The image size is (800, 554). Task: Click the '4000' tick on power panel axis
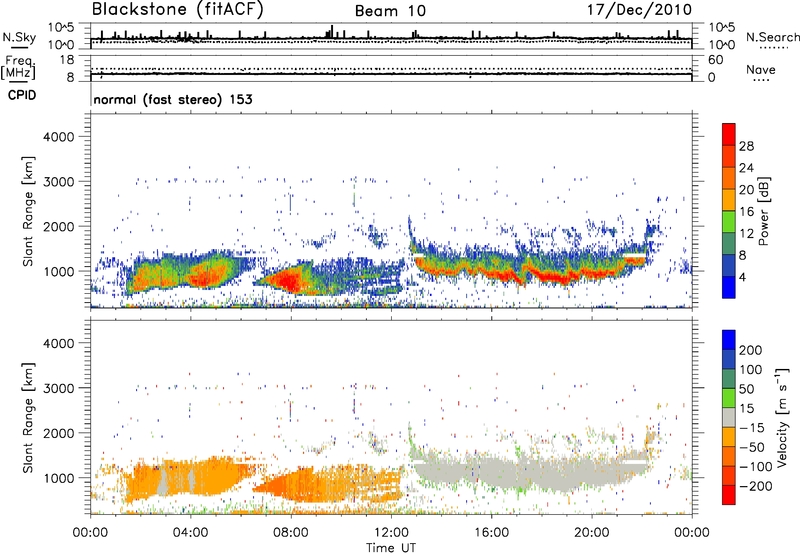(58, 137)
